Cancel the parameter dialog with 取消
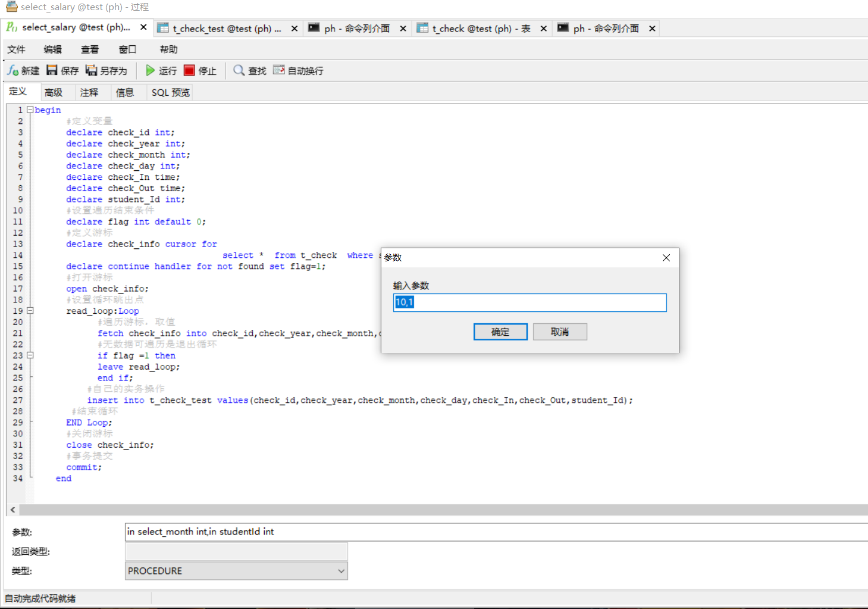 pyautogui.click(x=560, y=332)
